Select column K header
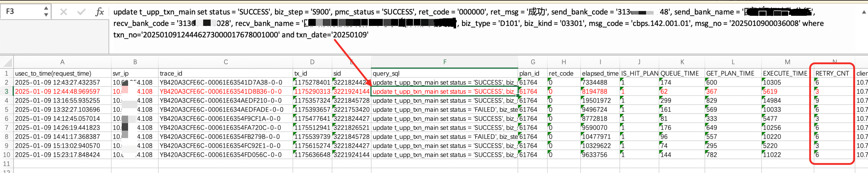868x173 pixels. coord(682,62)
